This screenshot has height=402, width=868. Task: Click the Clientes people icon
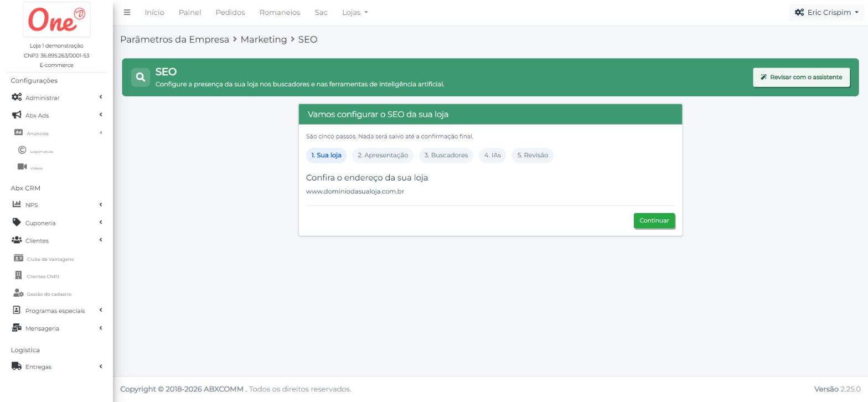click(x=17, y=240)
